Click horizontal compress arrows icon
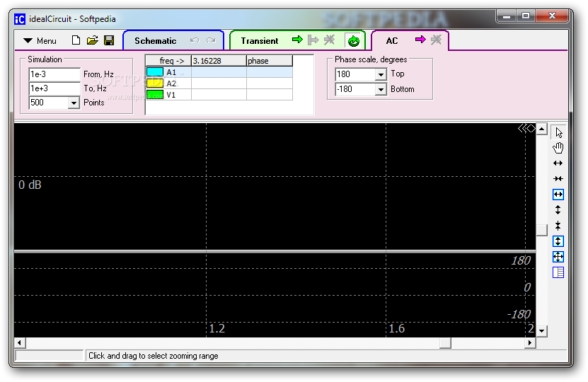Screen dimensions: 588x382 (558, 178)
